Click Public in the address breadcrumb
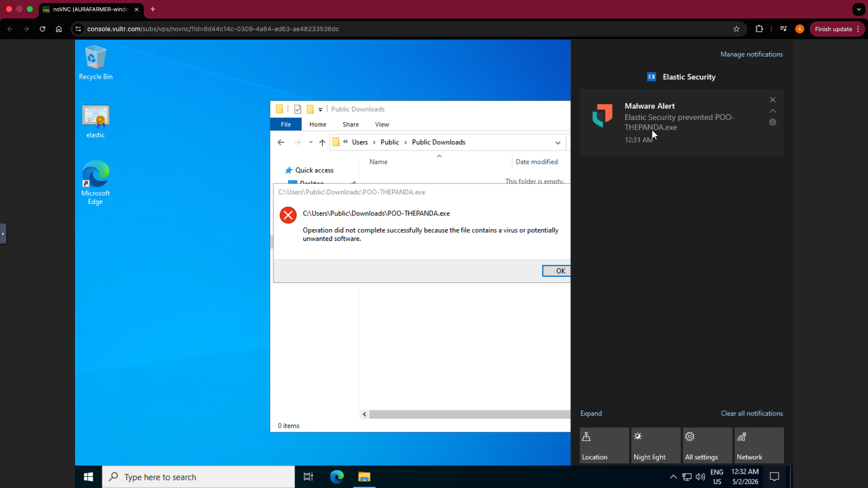 click(x=390, y=142)
